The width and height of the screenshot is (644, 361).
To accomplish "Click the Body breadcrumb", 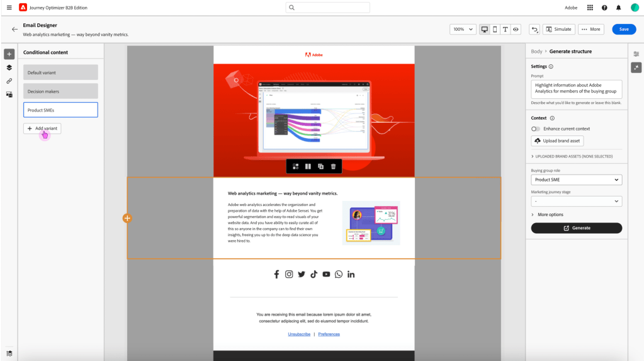I will point(536,52).
